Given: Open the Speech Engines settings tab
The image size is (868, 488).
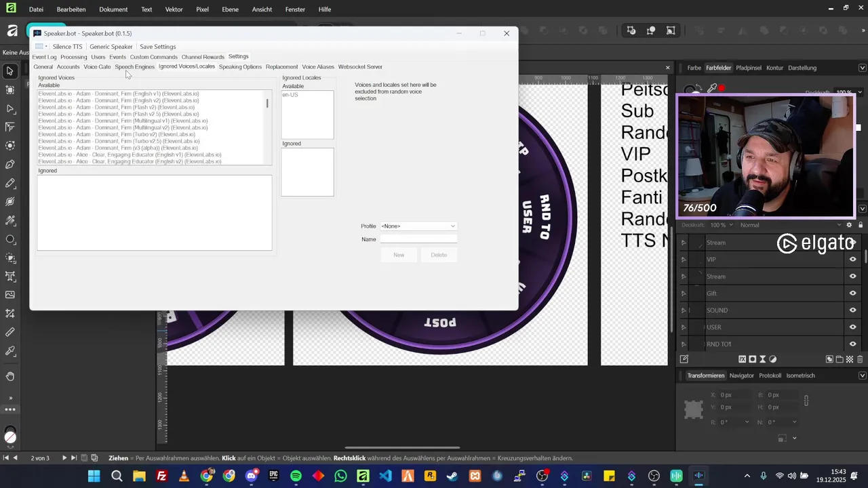Looking at the screenshot, I should coord(134,67).
